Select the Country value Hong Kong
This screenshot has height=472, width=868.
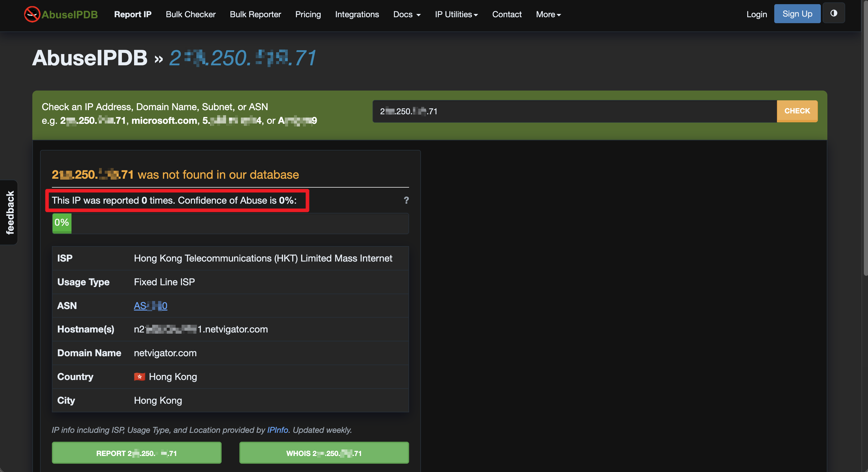pyautogui.click(x=173, y=377)
